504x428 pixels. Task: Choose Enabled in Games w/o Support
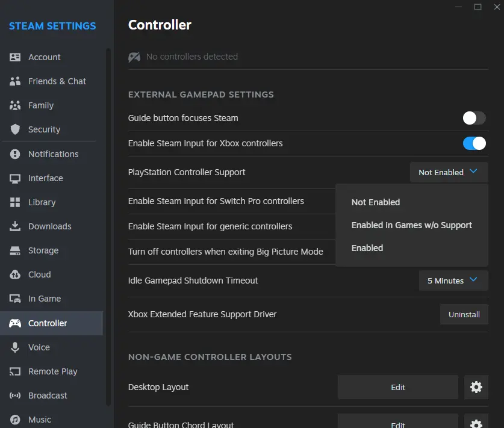[412, 225]
